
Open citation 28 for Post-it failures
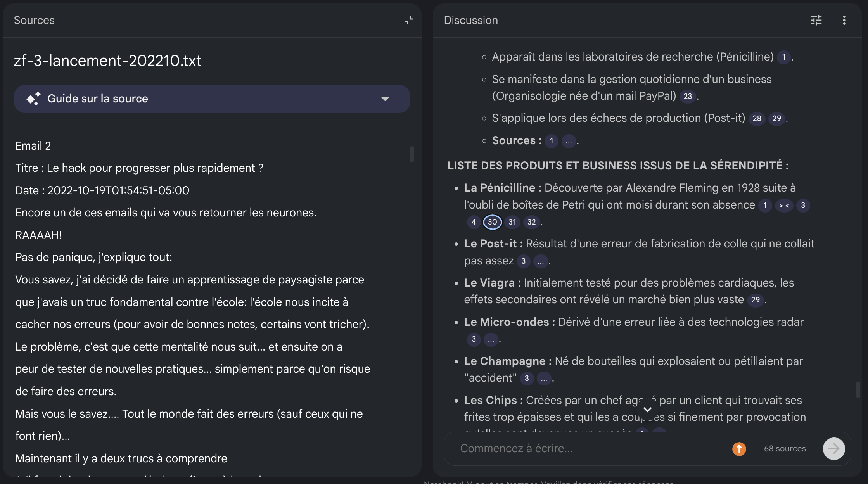click(757, 119)
